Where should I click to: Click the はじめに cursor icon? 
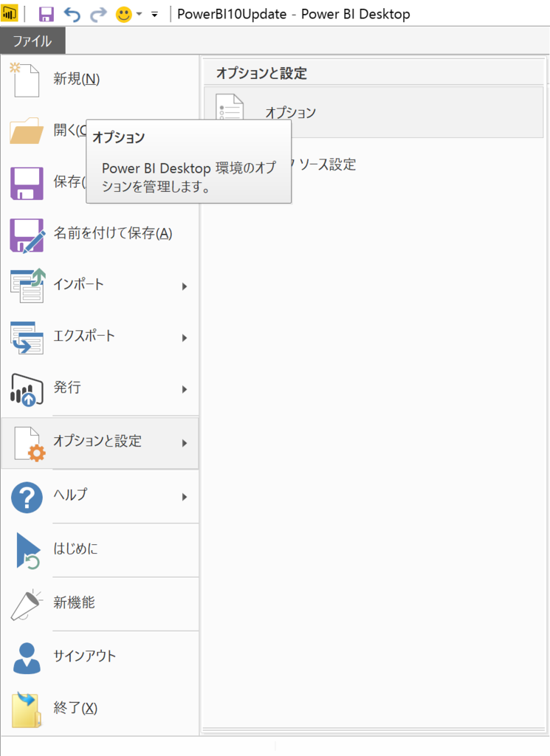point(28,551)
